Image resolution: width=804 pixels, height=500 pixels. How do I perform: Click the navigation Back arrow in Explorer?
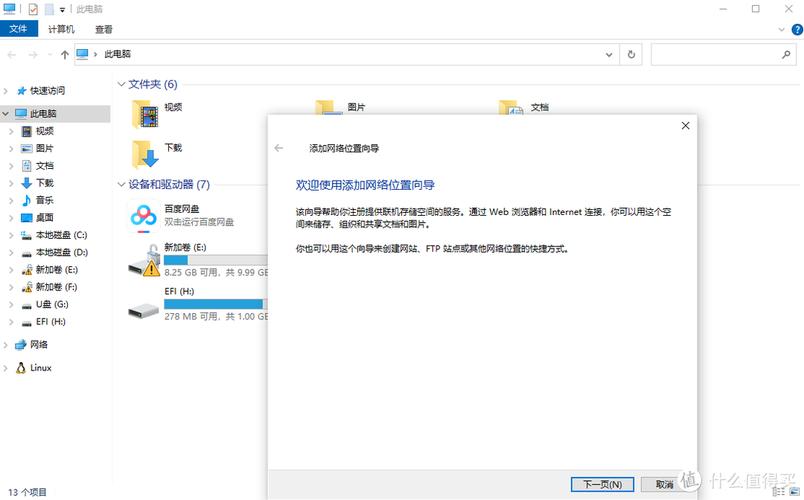pos(12,54)
